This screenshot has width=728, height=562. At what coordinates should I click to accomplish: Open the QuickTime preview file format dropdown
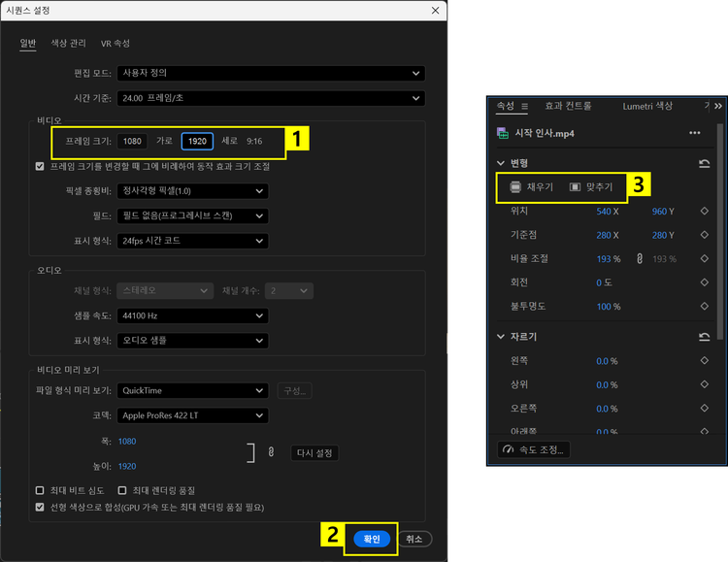pyautogui.click(x=193, y=390)
